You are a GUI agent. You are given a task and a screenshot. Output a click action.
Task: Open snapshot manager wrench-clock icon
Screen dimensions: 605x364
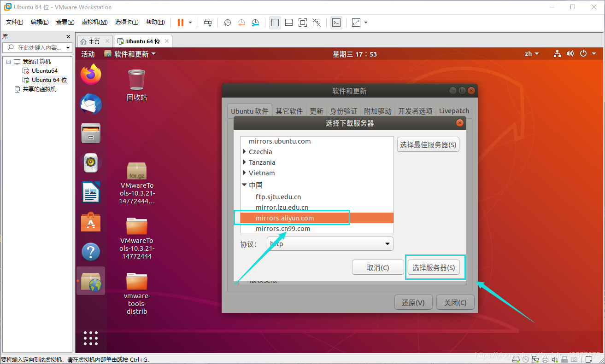tap(255, 23)
